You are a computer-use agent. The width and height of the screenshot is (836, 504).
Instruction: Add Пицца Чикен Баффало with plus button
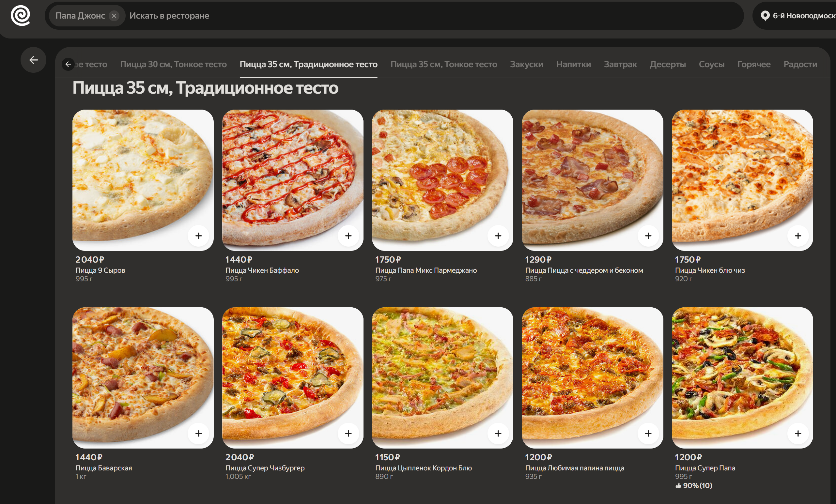(348, 236)
